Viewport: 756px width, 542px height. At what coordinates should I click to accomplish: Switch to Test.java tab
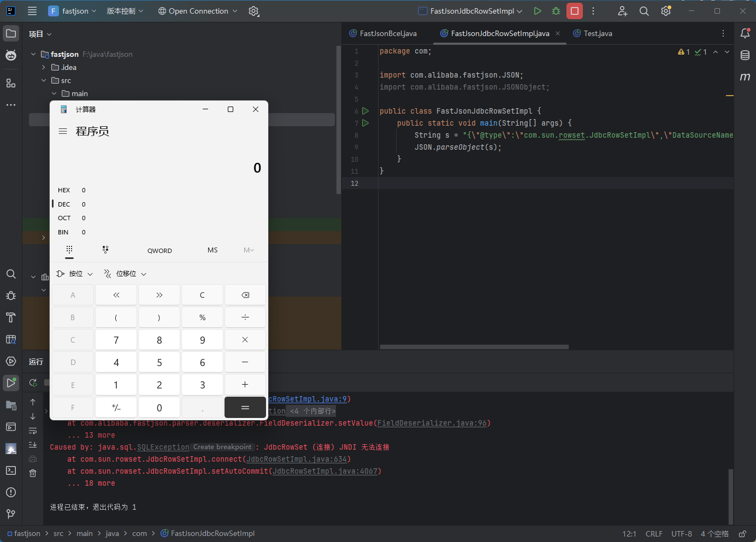pyautogui.click(x=593, y=33)
